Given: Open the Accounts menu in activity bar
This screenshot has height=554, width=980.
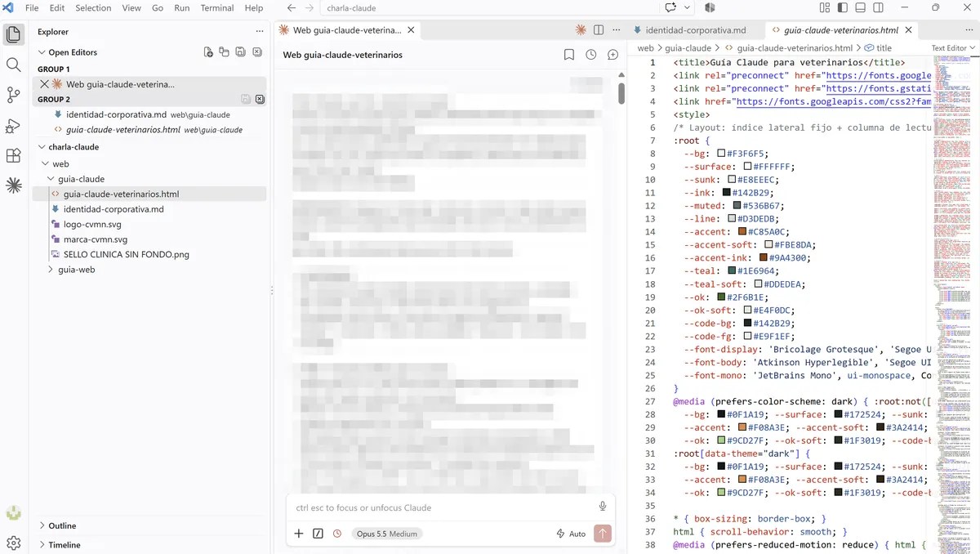Looking at the screenshot, I should click(13, 513).
